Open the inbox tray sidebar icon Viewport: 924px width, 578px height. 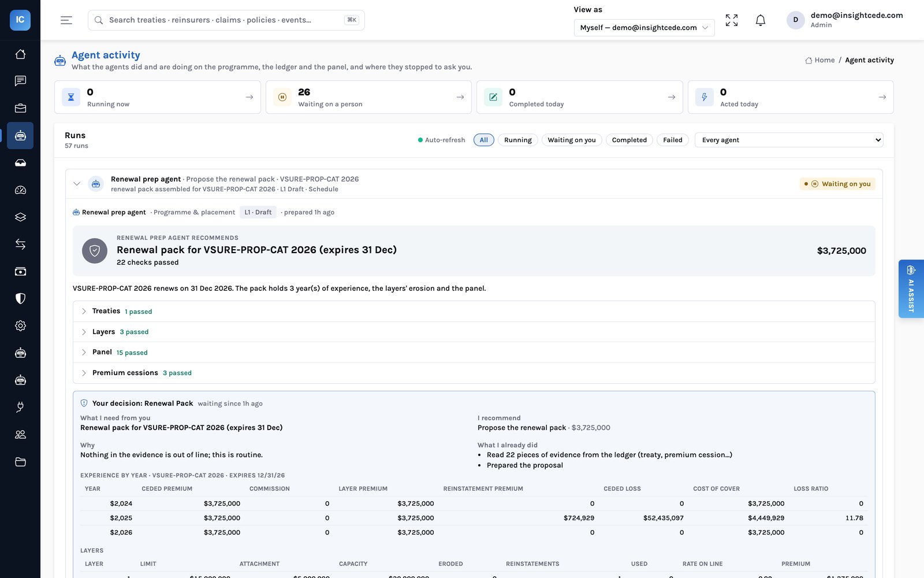(20, 163)
